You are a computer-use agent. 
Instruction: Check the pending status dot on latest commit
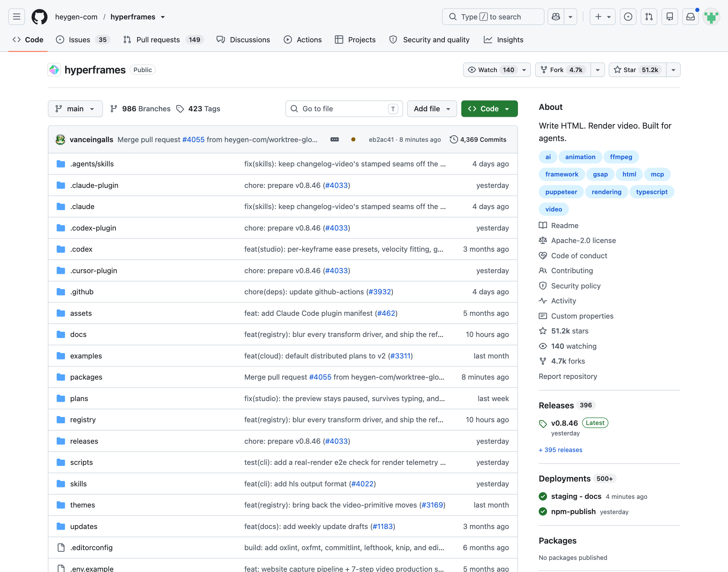[353, 139]
